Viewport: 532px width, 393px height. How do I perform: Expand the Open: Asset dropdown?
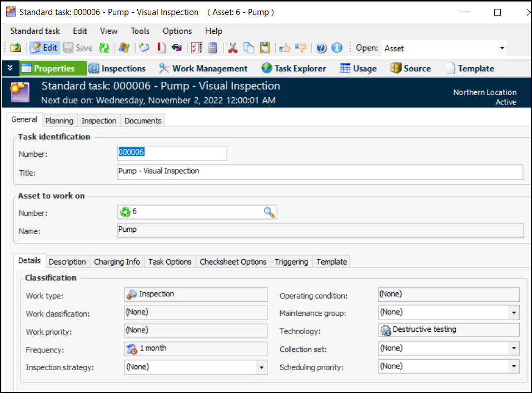pyautogui.click(x=502, y=48)
